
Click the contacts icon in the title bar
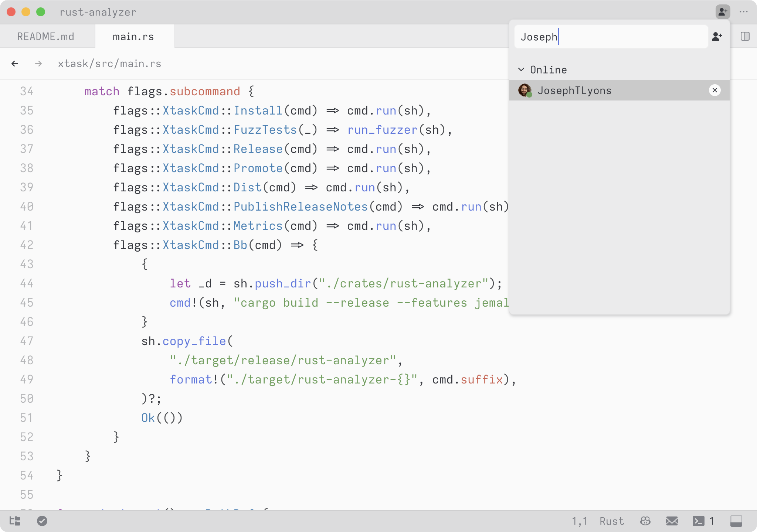[723, 12]
